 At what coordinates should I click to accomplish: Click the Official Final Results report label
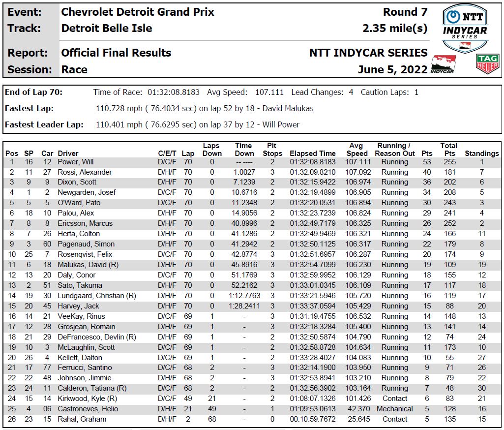pos(116,53)
